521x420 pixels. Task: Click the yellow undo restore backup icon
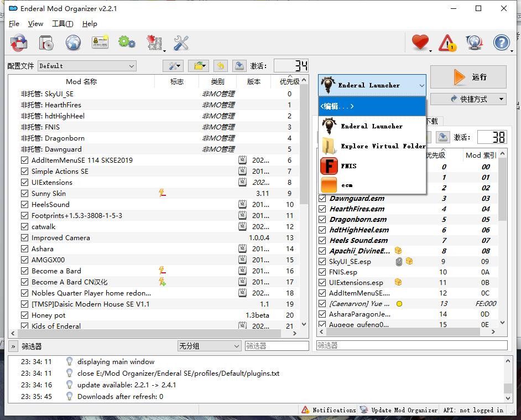221,66
